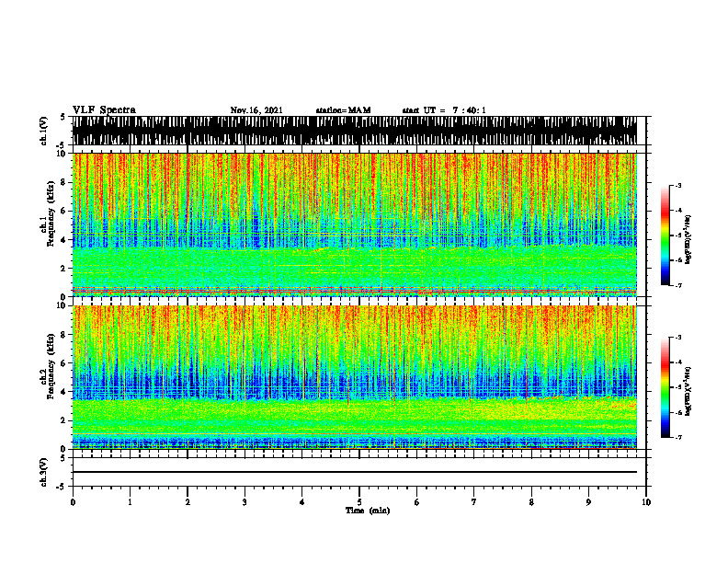This screenshot has width=728, height=563.
Task: Click the time axis tick label "9"
Action: pos(588,502)
